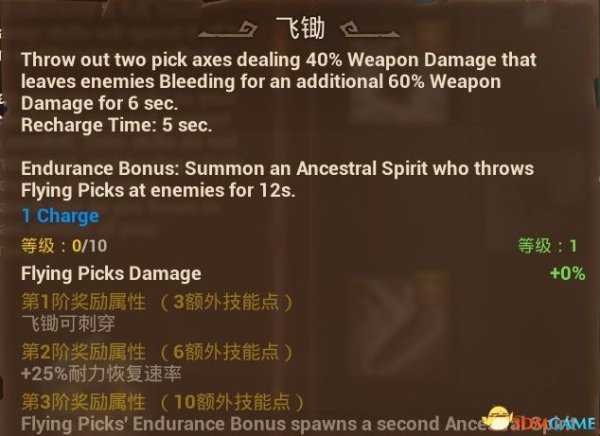Click the Recharge Time: 5 sec. line
Image resolution: width=600 pixels, height=436 pixels.
(x=116, y=125)
